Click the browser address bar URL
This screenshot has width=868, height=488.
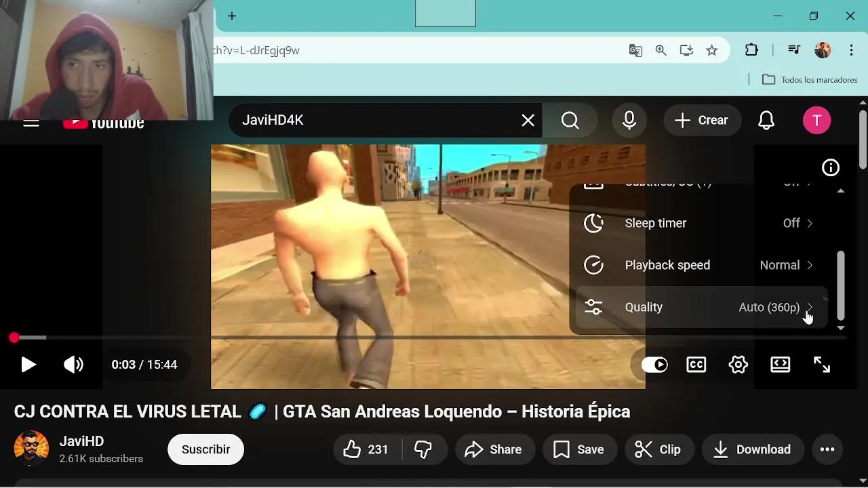coord(256,50)
